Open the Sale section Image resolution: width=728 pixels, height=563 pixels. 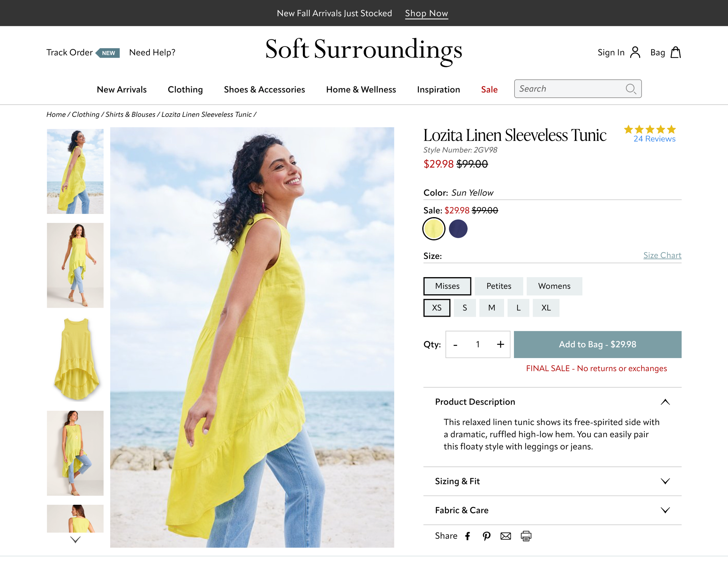[x=489, y=89]
